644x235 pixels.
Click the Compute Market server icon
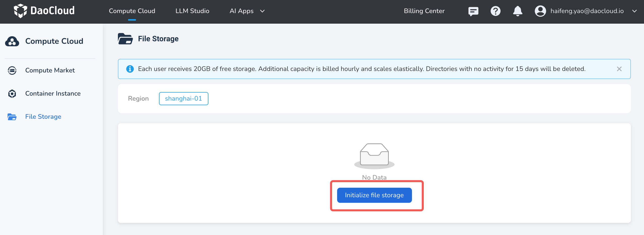click(x=12, y=70)
